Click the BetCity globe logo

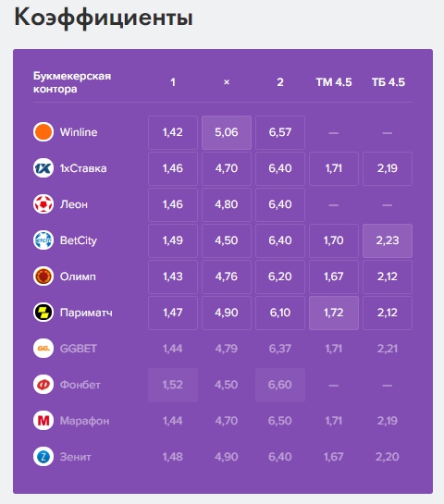[43, 240]
